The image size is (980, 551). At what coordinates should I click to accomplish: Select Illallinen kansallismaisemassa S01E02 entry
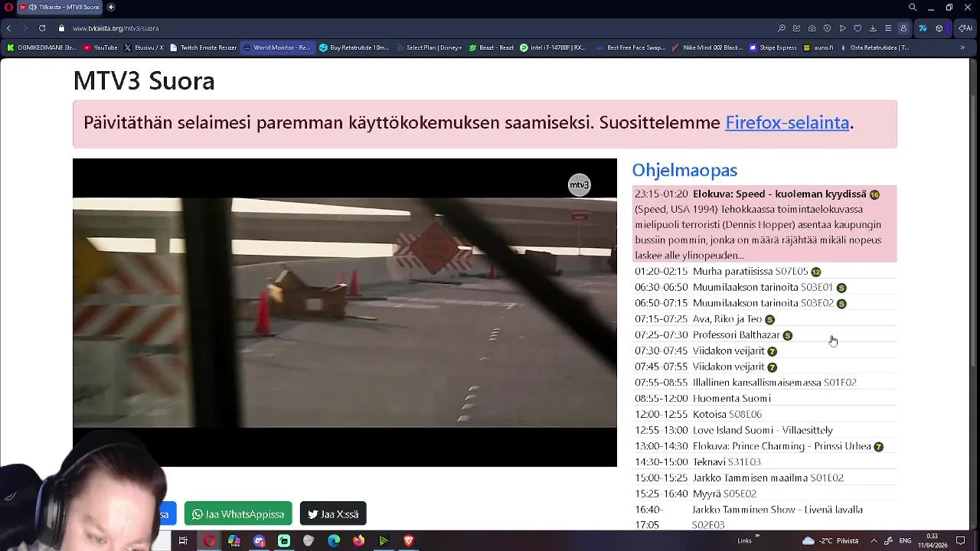coord(764,383)
